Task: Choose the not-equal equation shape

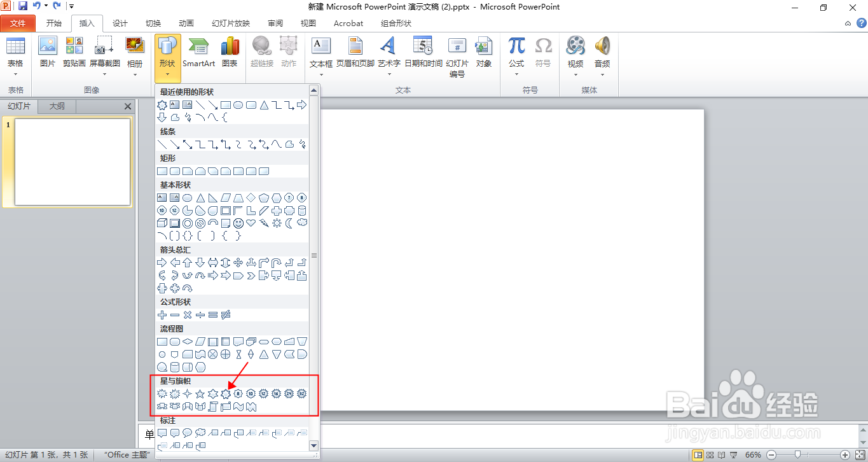Action: [x=226, y=315]
